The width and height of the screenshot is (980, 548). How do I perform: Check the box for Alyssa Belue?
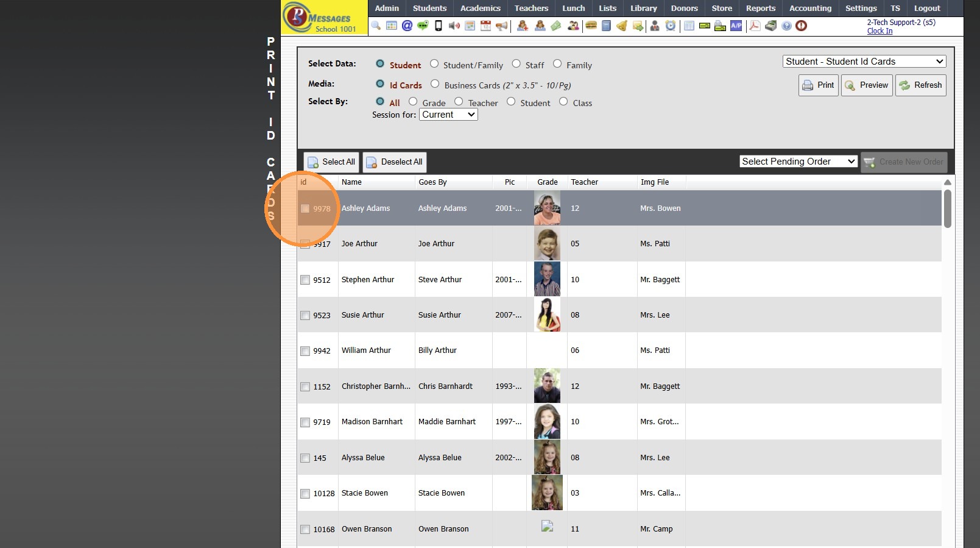pos(305,458)
